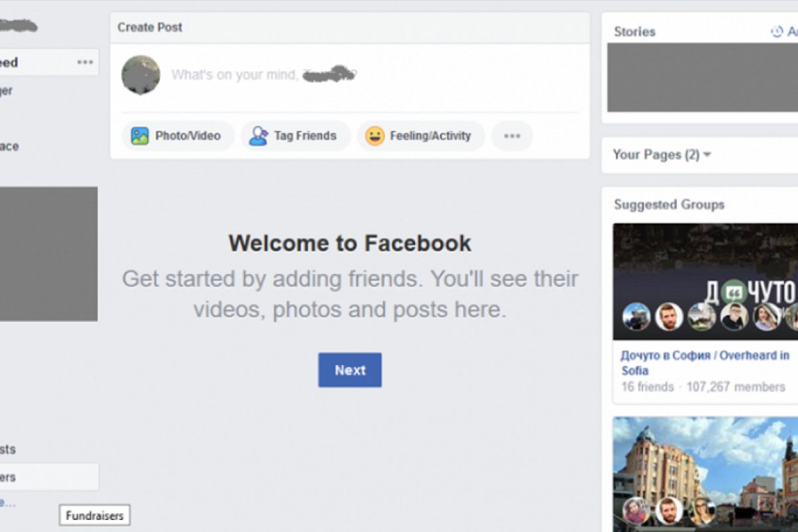Click the profile picture in Create Post
Screen dimensions: 798x532
pyautogui.click(x=141, y=74)
